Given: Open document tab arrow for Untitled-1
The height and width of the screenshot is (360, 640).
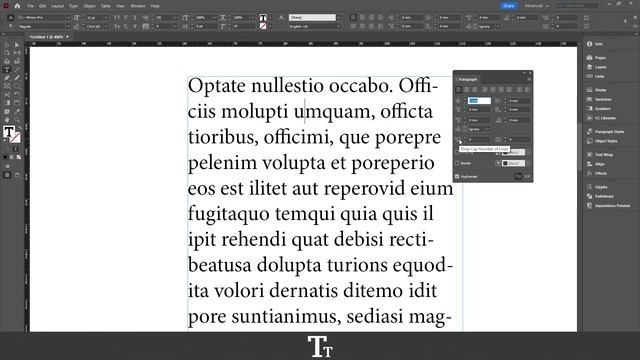Looking at the screenshot, I should tap(67, 37).
